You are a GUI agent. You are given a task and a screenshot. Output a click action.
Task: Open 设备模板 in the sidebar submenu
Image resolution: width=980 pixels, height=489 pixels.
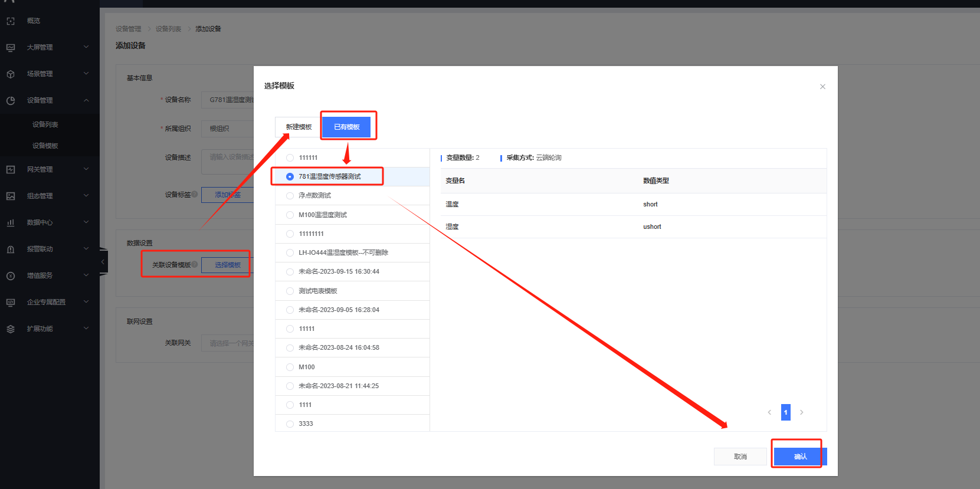click(45, 146)
